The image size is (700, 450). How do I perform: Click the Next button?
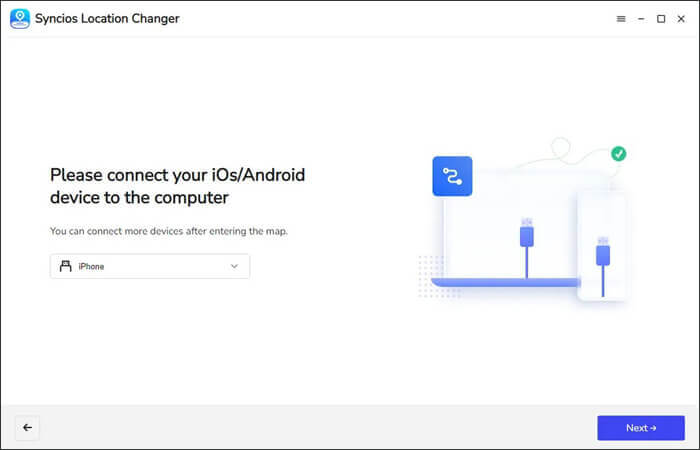640,428
